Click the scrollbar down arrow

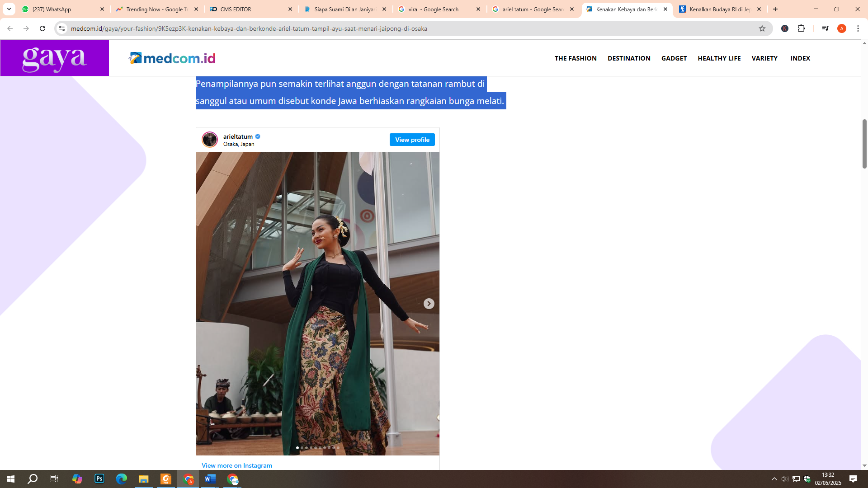[x=864, y=465]
